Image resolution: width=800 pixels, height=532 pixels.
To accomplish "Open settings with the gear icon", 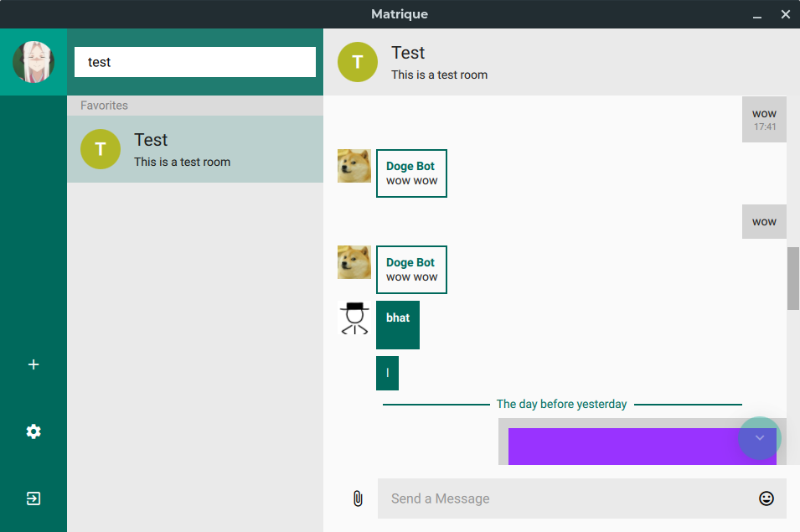I will pyautogui.click(x=34, y=431).
